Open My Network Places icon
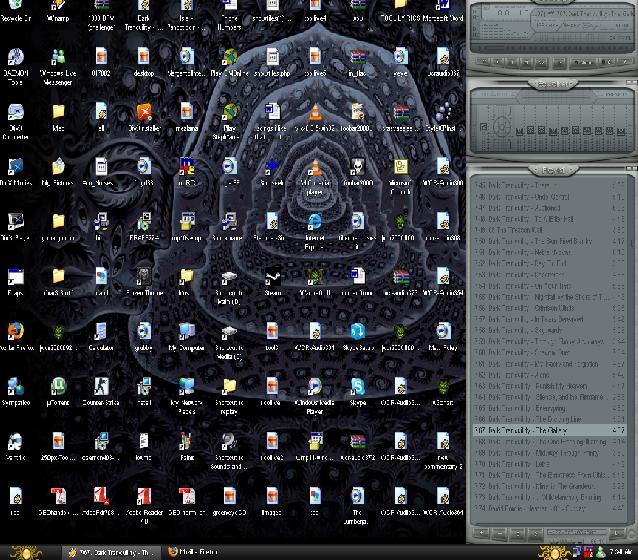The width and height of the screenshot is (638, 560). pyautogui.click(x=186, y=396)
